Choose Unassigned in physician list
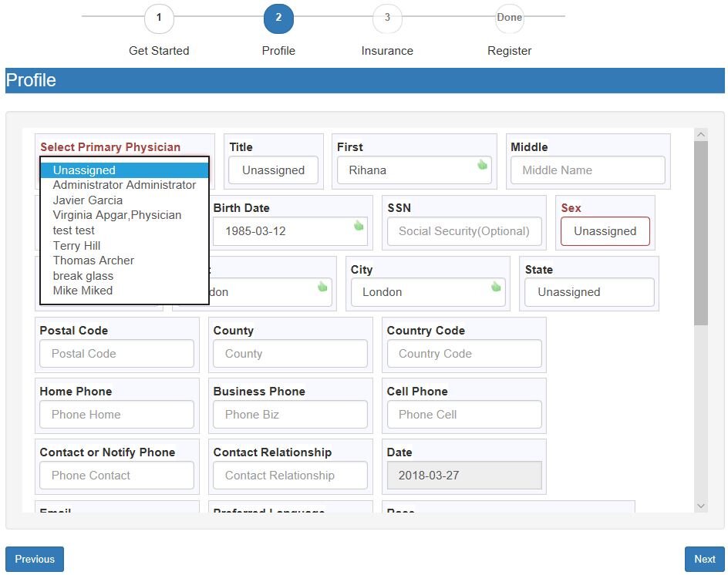The image size is (728, 575). [x=124, y=170]
